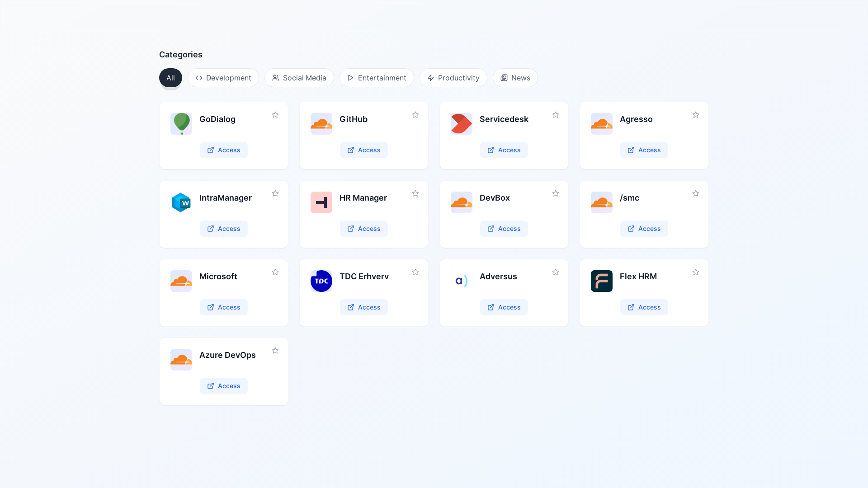Show Entertainment category apps
868x488 pixels.
point(377,78)
